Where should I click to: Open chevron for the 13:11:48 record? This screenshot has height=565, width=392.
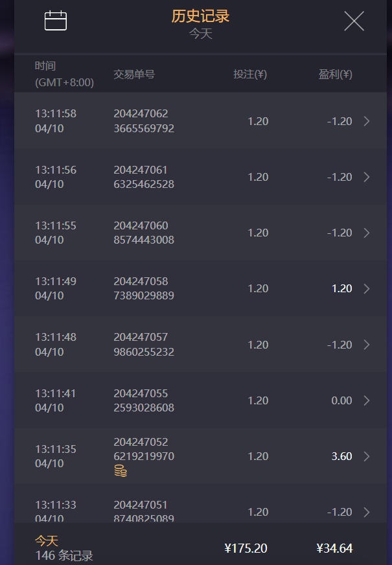[367, 344]
